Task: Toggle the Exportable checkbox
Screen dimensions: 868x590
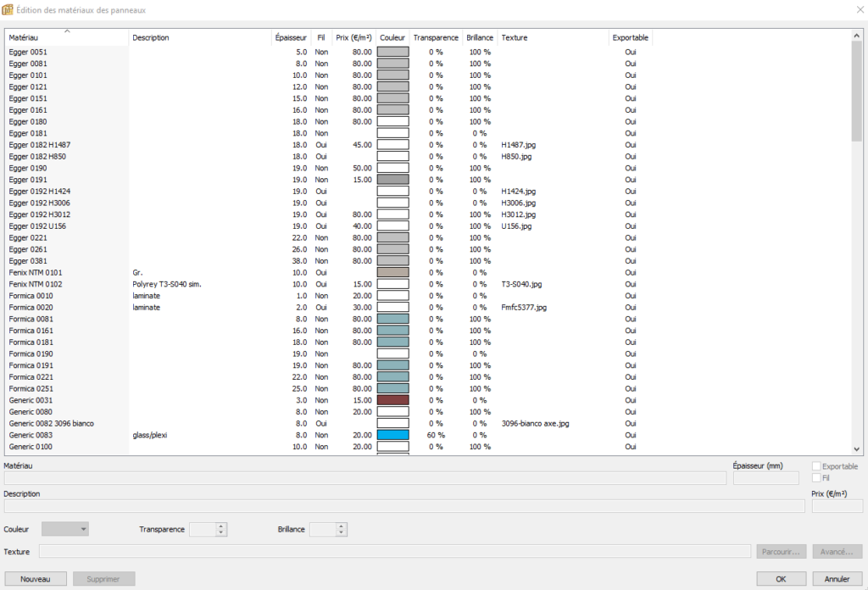Action: pyautogui.click(x=816, y=466)
